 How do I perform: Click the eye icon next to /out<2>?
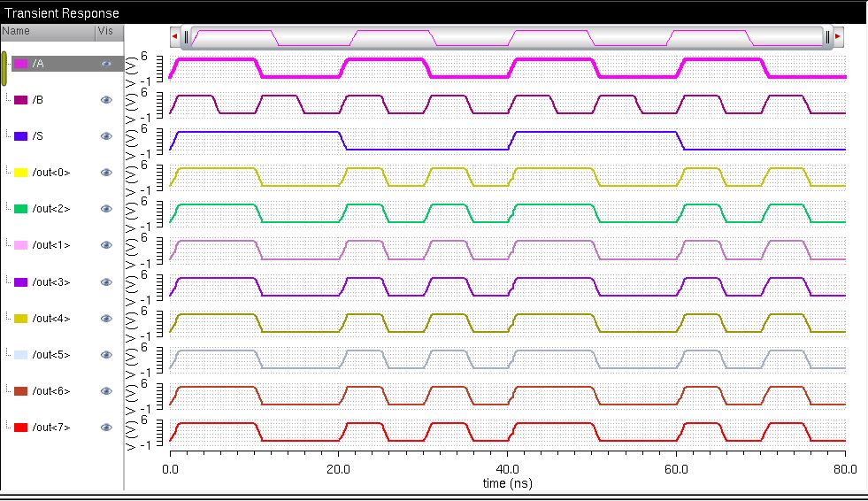(x=106, y=209)
